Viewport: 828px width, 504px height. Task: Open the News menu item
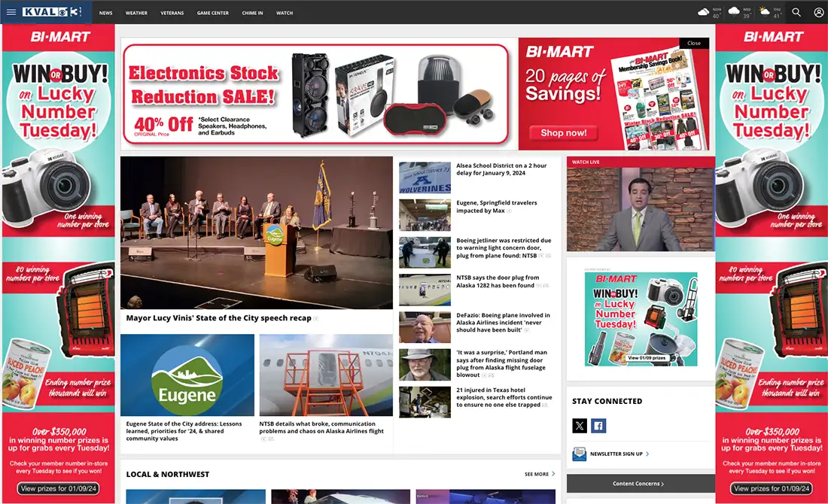tap(105, 13)
